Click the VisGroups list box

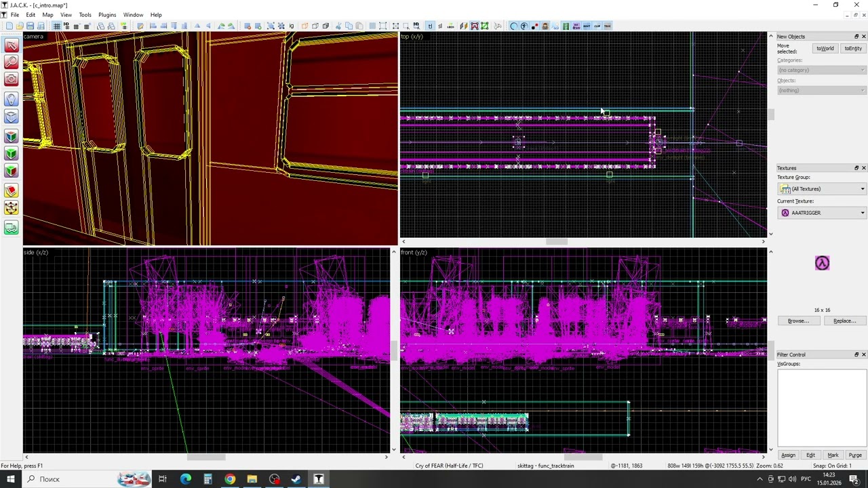pos(822,408)
